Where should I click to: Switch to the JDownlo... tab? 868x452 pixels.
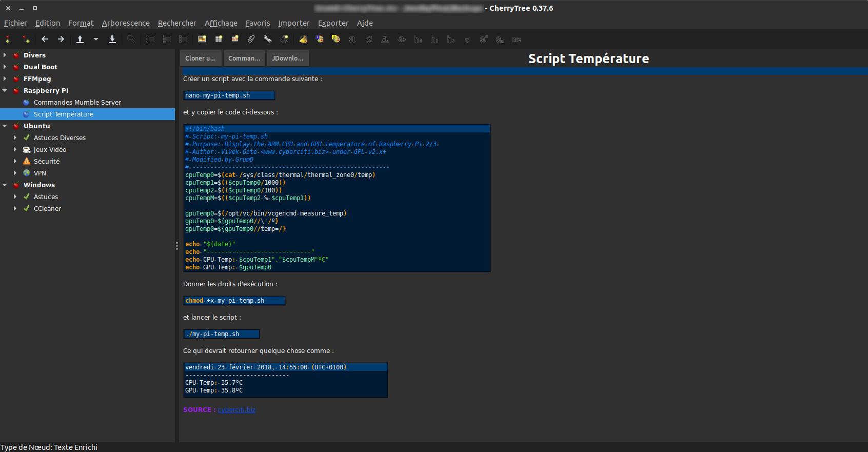(x=287, y=58)
